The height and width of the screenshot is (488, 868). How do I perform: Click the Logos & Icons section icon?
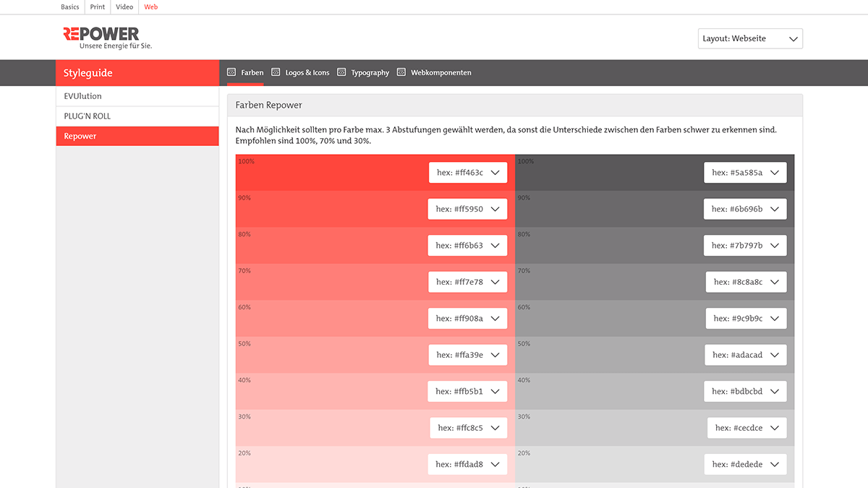(275, 72)
